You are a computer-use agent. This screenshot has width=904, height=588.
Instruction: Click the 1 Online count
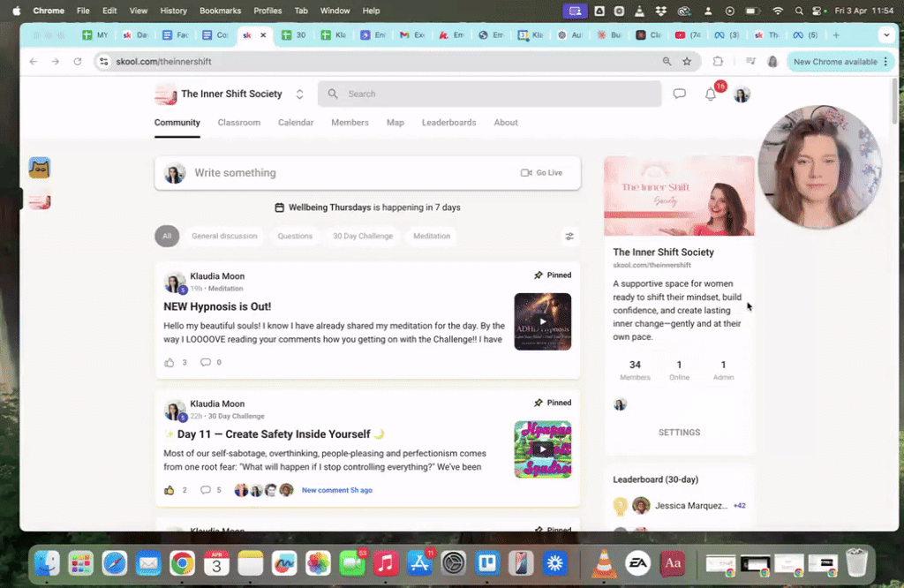tap(679, 370)
